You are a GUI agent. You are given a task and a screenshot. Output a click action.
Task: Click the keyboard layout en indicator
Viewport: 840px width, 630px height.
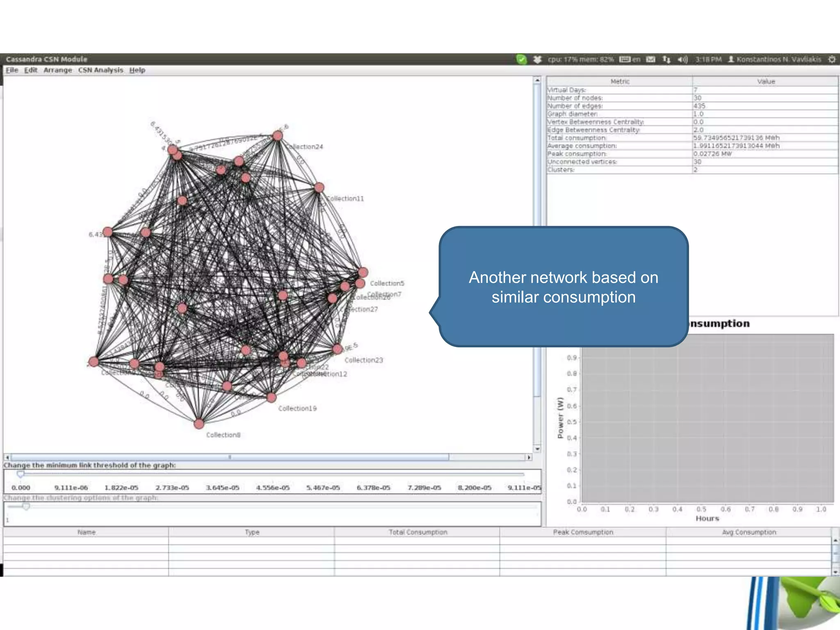[x=630, y=59]
